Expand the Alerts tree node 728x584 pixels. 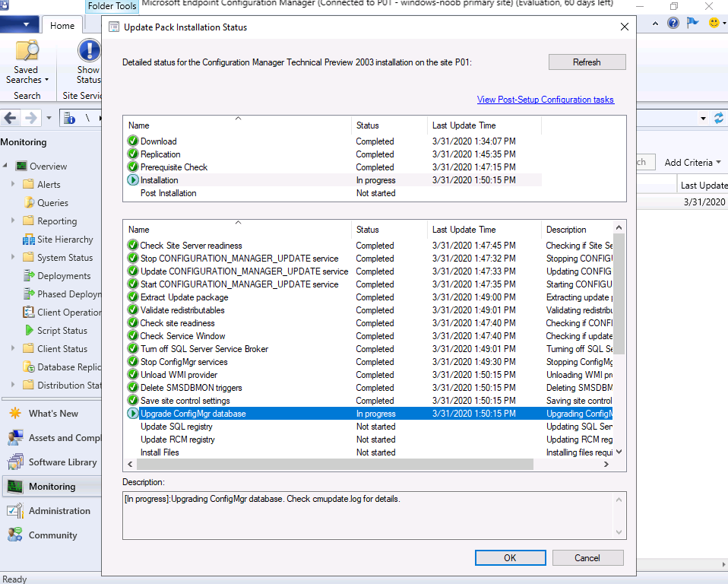[x=13, y=184]
